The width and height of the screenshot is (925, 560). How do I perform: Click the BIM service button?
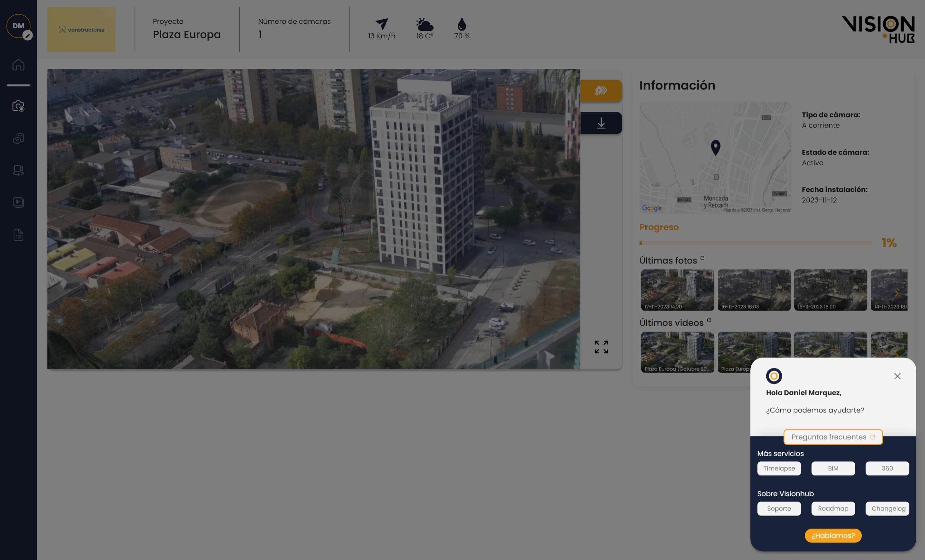833,468
